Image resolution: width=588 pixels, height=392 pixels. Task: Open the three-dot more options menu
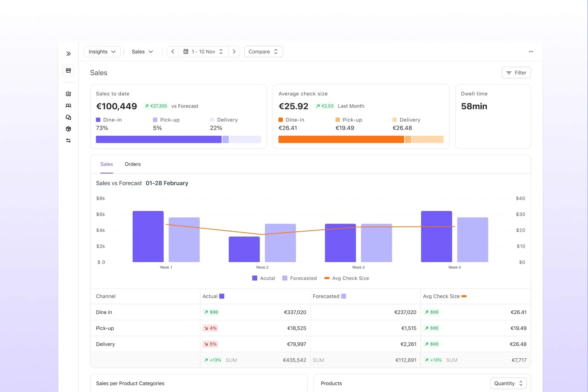[531, 52]
